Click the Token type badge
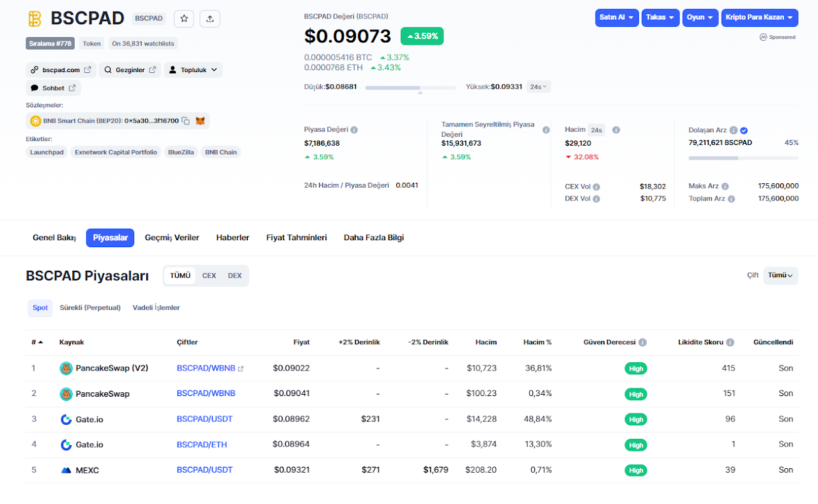818x504 pixels. tap(91, 43)
